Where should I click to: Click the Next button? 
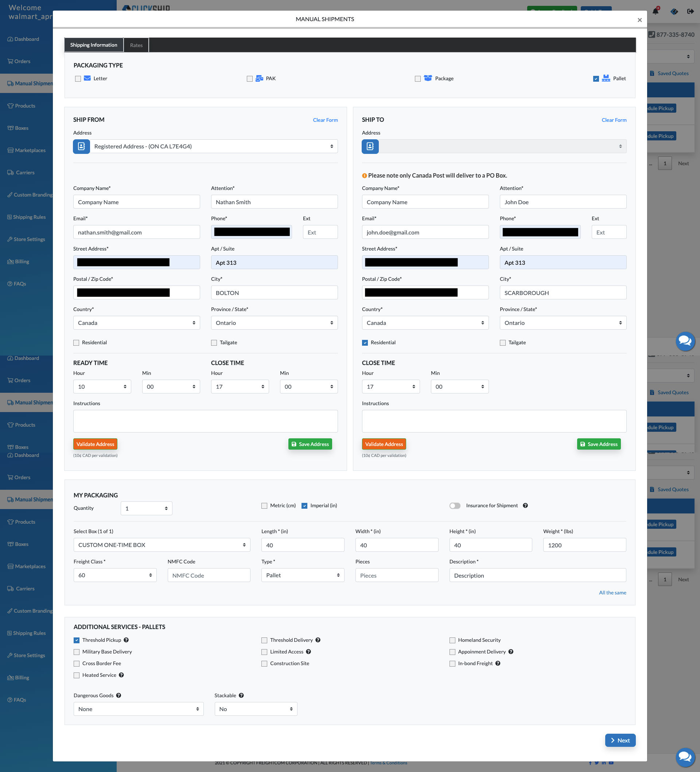click(620, 740)
